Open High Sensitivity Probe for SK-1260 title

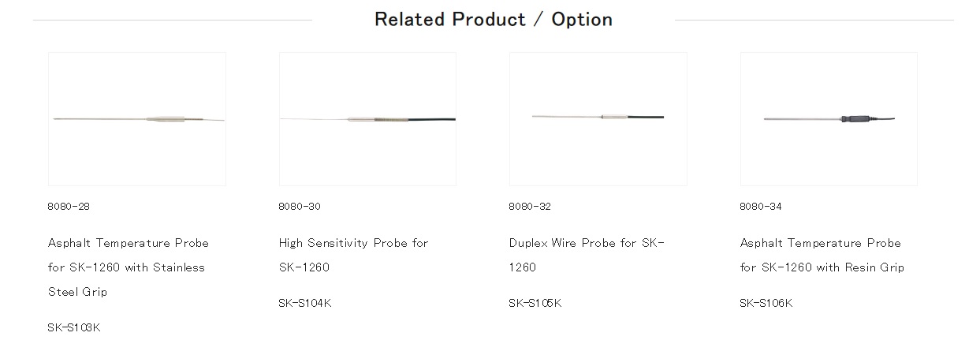tap(353, 255)
